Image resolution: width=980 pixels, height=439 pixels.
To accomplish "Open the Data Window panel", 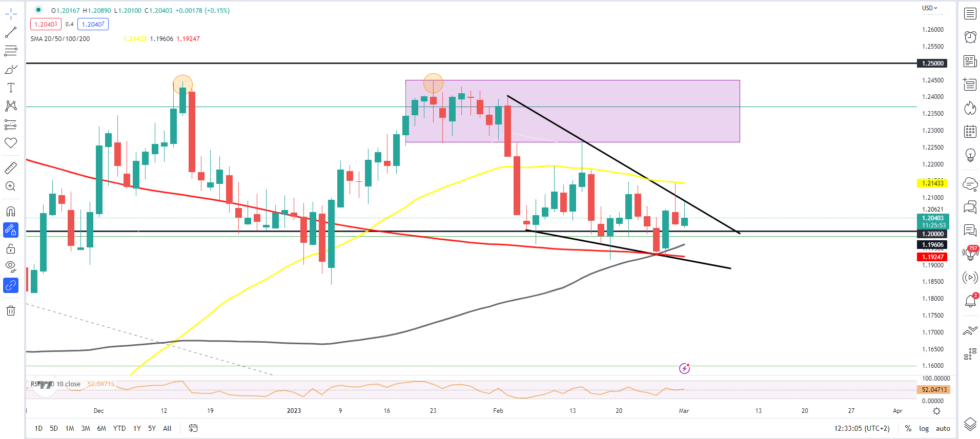I will coord(970,84).
